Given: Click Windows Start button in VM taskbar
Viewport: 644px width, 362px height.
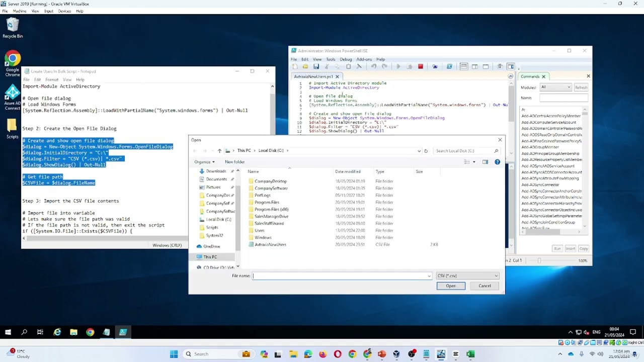Looking at the screenshot, I should pyautogui.click(x=8, y=332).
